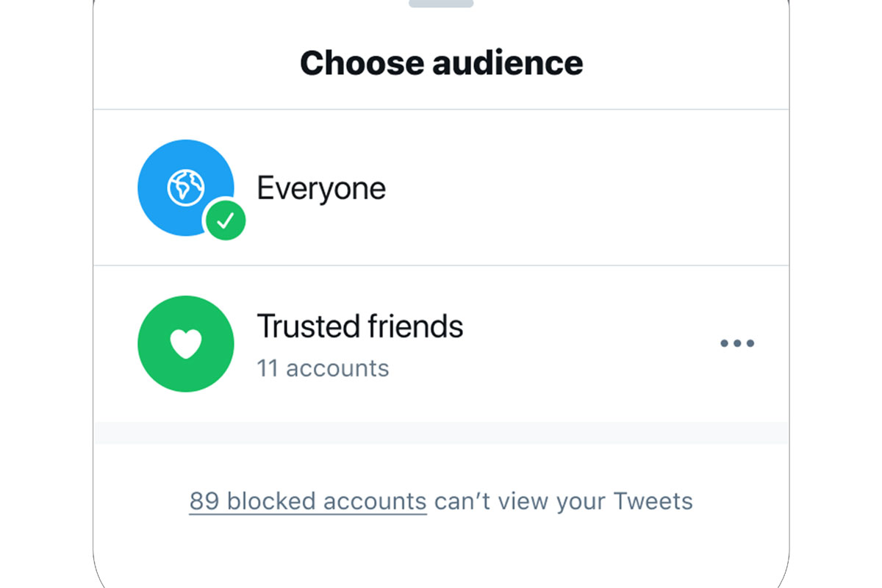Click the word "Choose" in the heading
The image size is (882, 588).
(362, 62)
